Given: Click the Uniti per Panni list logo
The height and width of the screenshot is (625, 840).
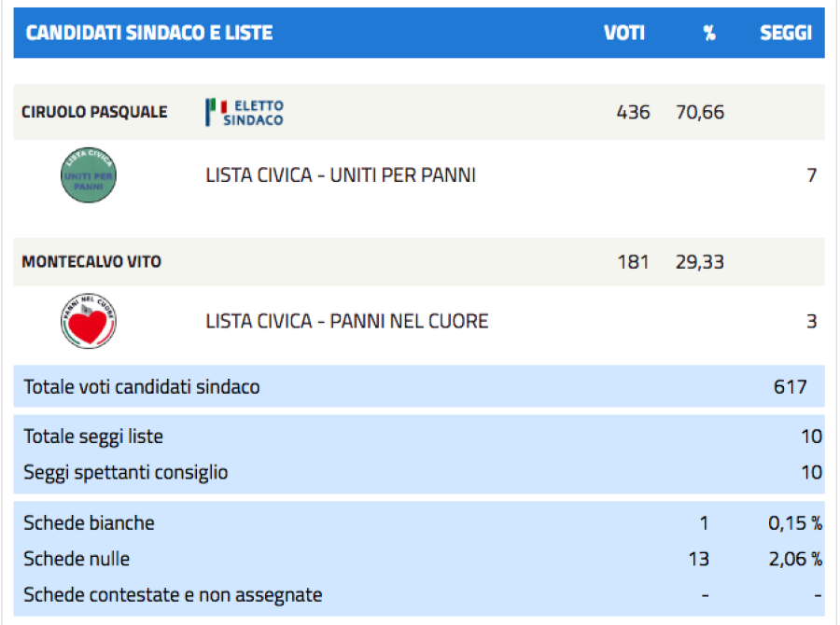Looking at the screenshot, I should pyautogui.click(x=89, y=175).
